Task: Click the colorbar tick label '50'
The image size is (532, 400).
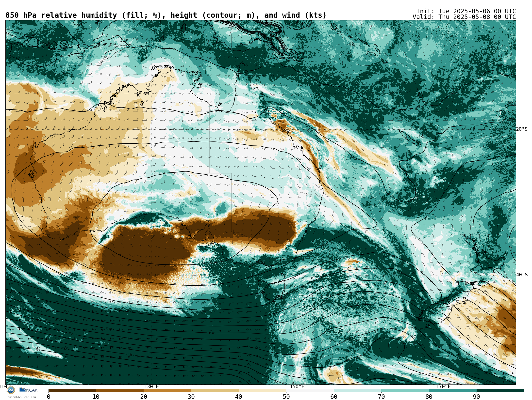Action: pyautogui.click(x=286, y=397)
